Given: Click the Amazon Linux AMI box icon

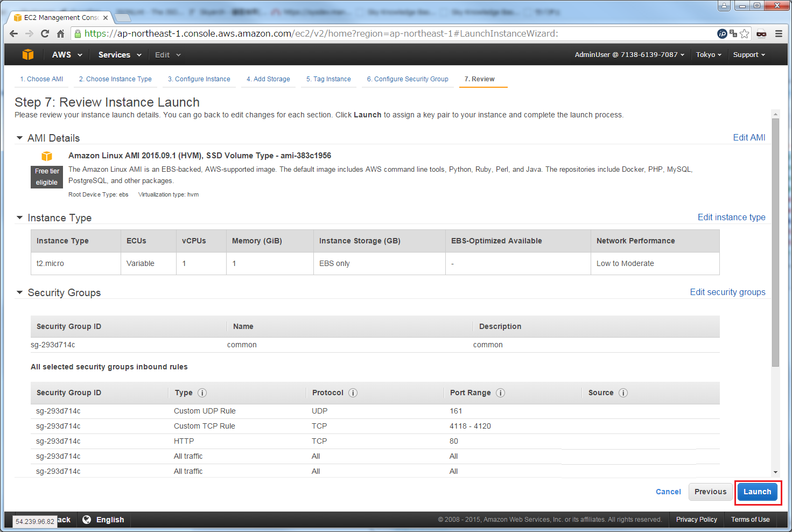Looking at the screenshot, I should (47, 156).
